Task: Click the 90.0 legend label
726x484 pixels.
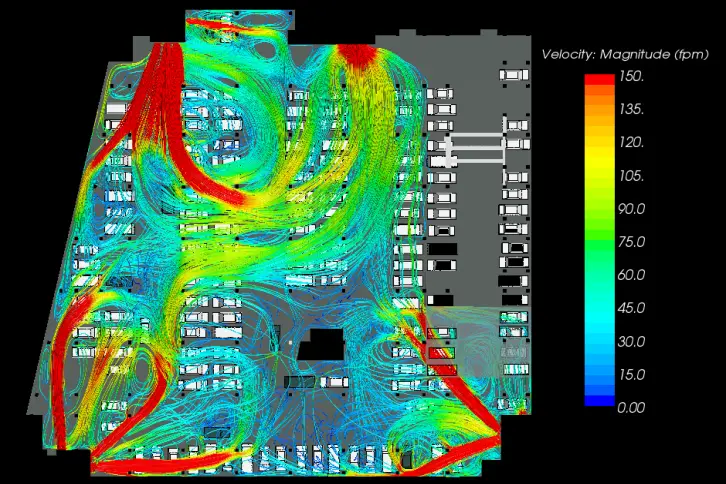Action: pos(633,209)
